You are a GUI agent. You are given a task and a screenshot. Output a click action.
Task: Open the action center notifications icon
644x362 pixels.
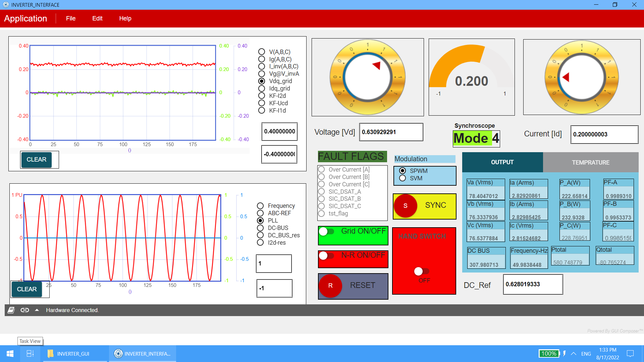point(630,354)
